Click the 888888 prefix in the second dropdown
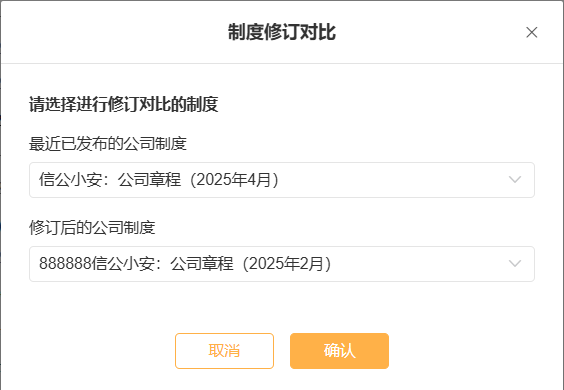The height and width of the screenshot is (390, 564). (65, 264)
